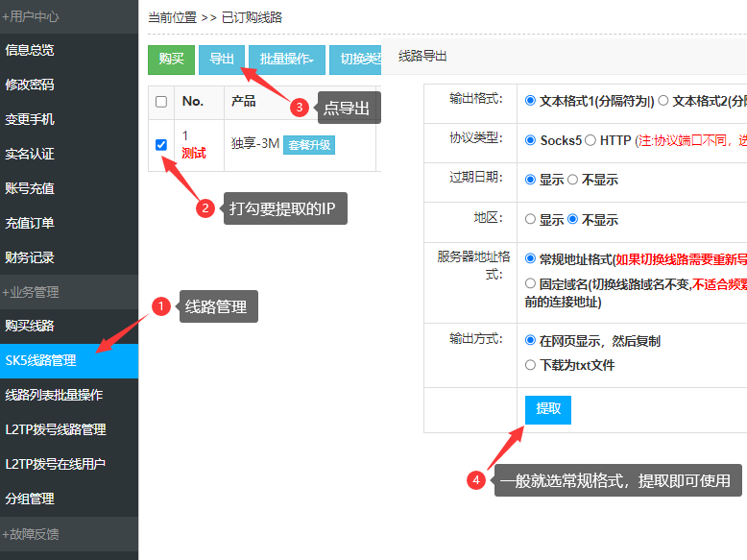Image resolution: width=747 pixels, height=560 pixels.
Task: Open 购买线路 sidebar menu item
Action: tap(69, 327)
